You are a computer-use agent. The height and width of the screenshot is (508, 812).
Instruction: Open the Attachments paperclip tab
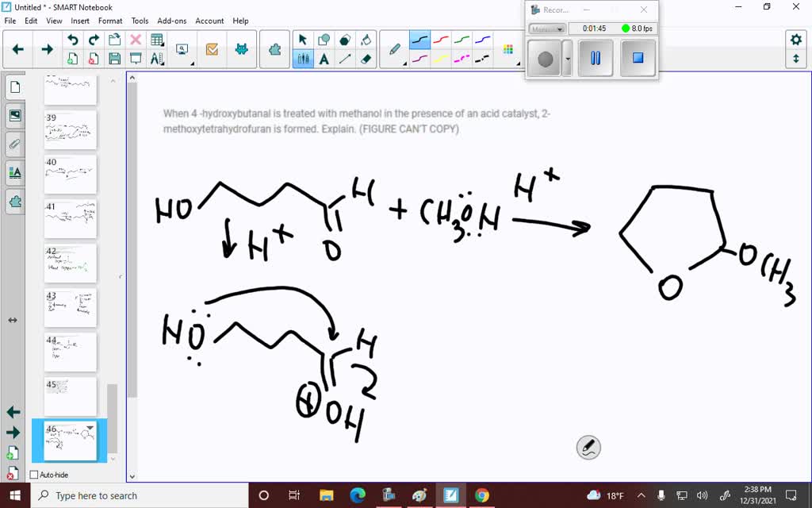(x=14, y=144)
